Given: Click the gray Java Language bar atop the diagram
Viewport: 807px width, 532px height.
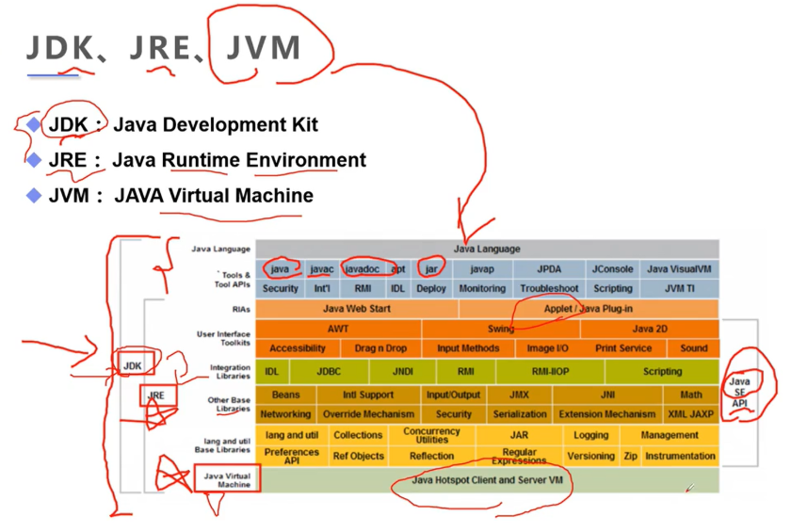Looking at the screenshot, I should click(x=487, y=249).
